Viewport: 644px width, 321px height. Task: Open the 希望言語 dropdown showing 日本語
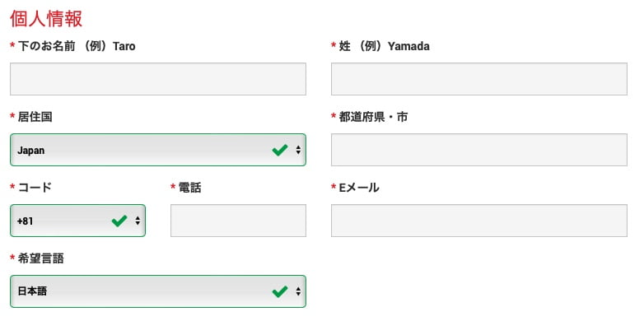click(158, 291)
